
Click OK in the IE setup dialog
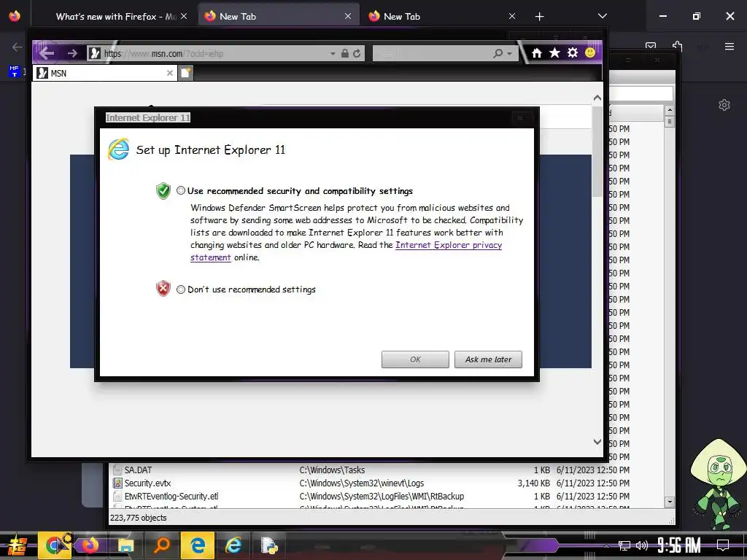[x=415, y=359]
